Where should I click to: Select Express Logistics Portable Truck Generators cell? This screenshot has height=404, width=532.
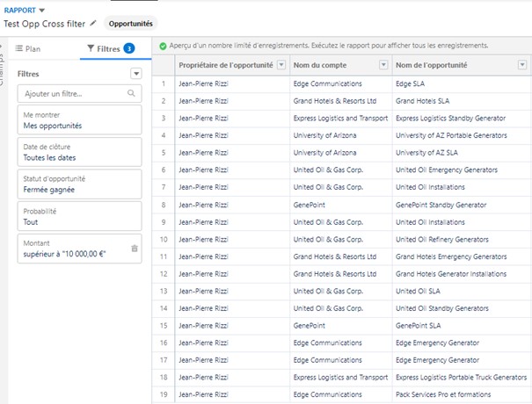461,378
